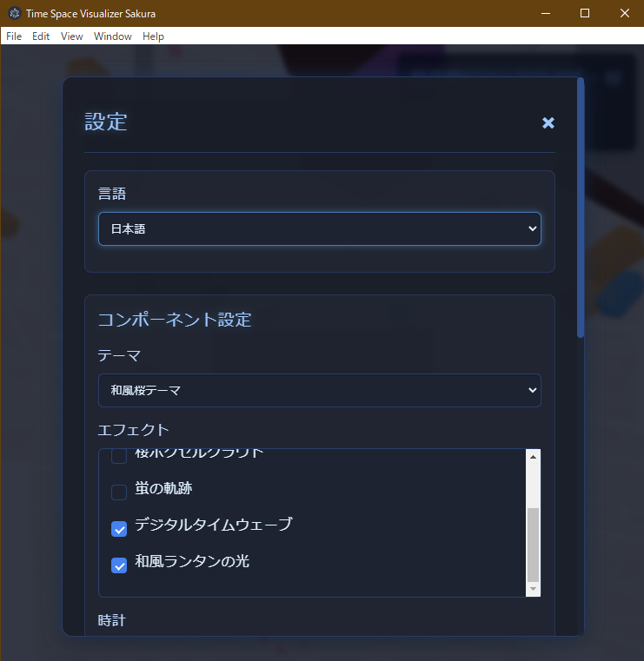Click the settings dialog blue scrollbar thumb
This screenshot has width=644, height=661.
click(581, 208)
